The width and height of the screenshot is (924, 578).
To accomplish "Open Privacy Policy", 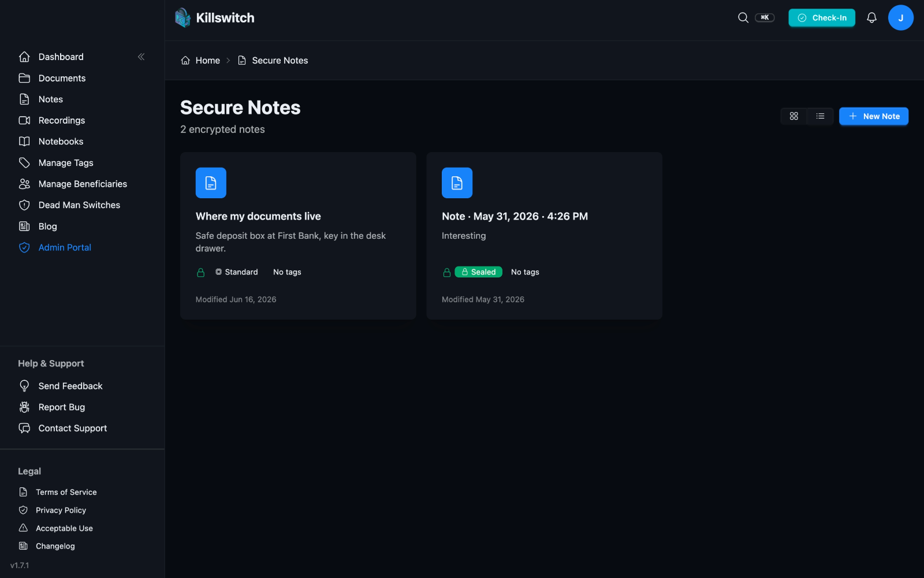I will pyautogui.click(x=61, y=510).
